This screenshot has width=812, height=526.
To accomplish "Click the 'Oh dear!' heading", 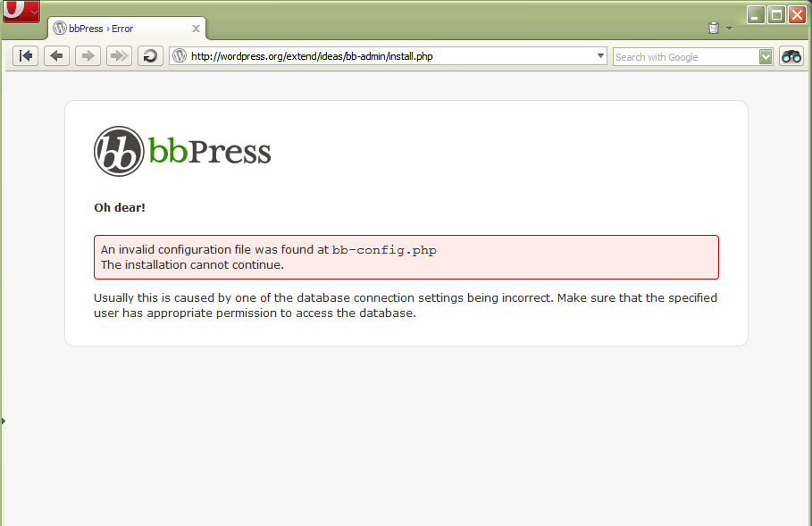I will 120,207.
